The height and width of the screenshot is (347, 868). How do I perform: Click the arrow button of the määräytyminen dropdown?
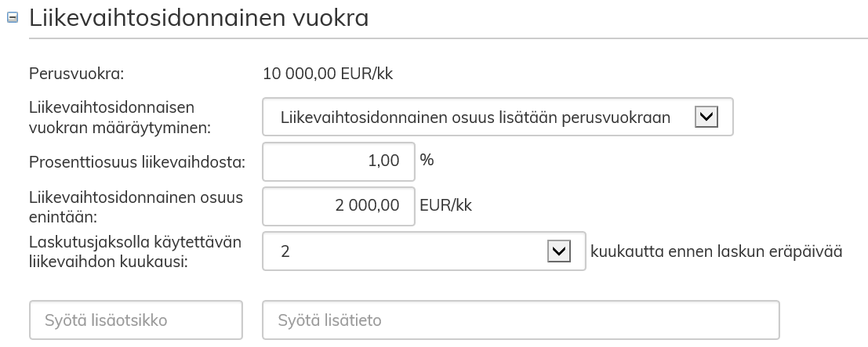(x=706, y=117)
